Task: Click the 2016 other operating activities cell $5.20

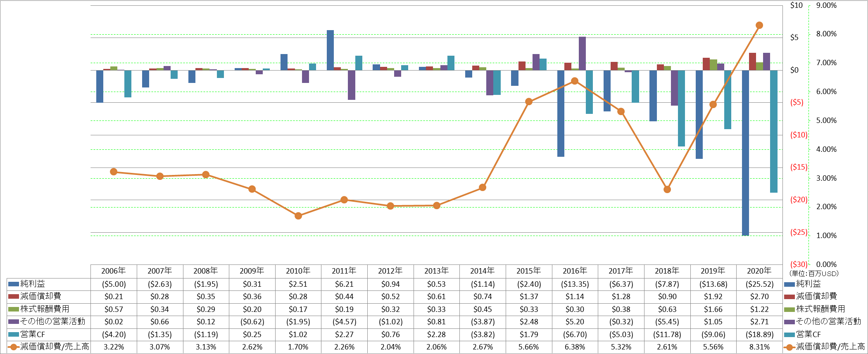Action: click(575, 322)
